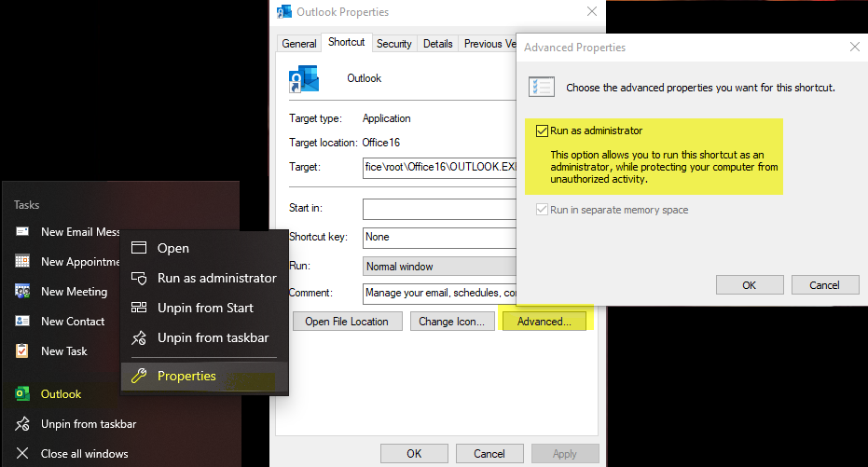Click the 'Application' target type value

(386, 118)
